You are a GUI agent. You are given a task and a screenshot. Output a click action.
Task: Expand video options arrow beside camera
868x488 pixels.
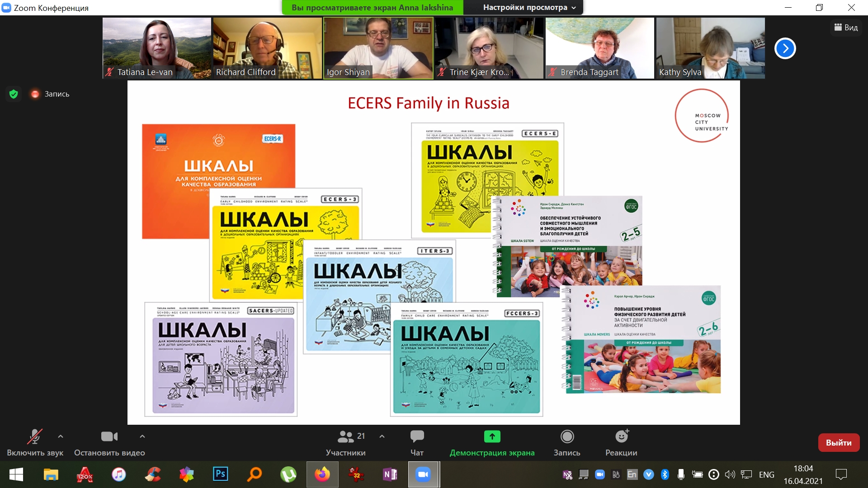(x=142, y=436)
